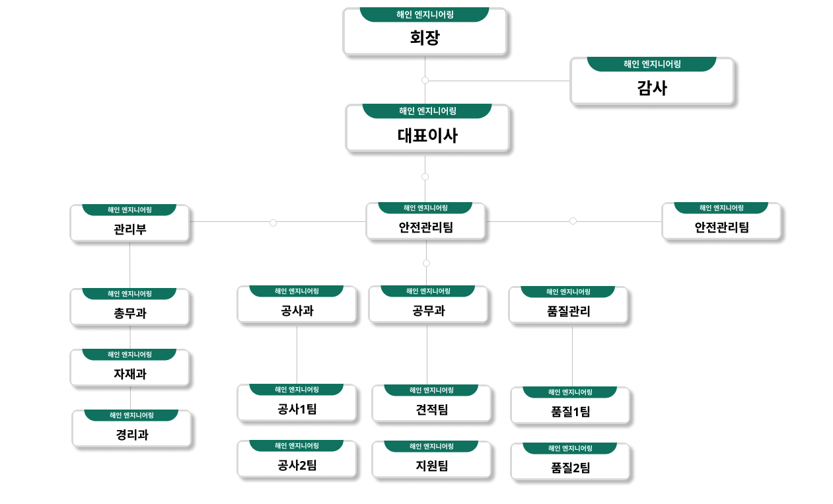Select the 지원팀 box
The height and width of the screenshot is (504, 833).
(431, 460)
